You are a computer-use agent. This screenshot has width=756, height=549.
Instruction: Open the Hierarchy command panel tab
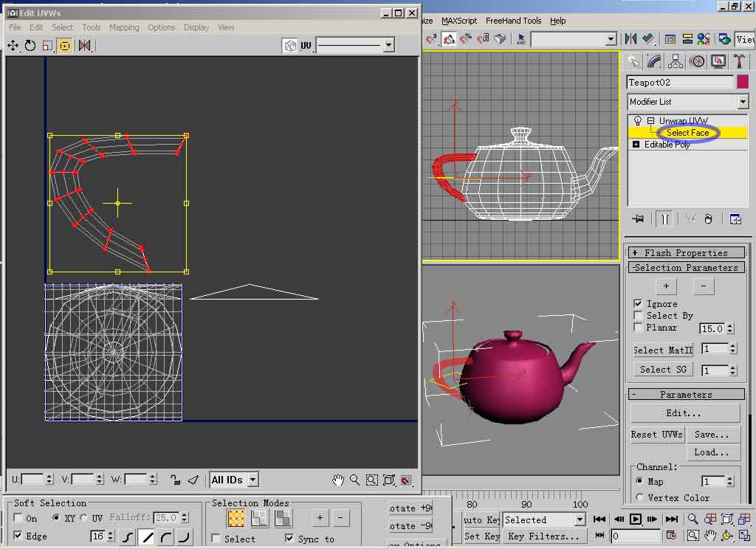[675, 61]
